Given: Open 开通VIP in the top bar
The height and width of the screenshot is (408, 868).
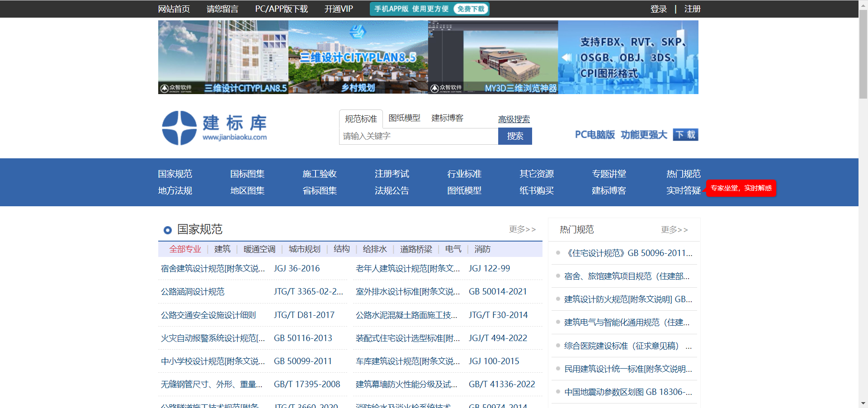Looking at the screenshot, I should tap(339, 9).
